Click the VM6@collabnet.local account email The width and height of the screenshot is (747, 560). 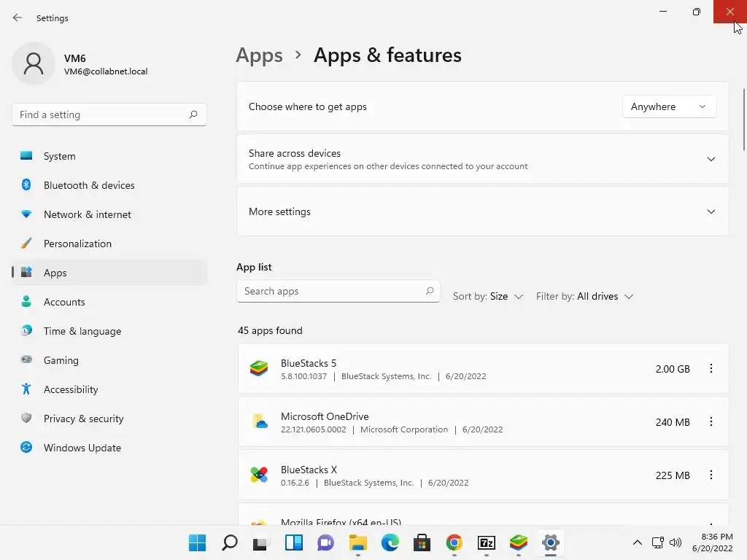106,71
